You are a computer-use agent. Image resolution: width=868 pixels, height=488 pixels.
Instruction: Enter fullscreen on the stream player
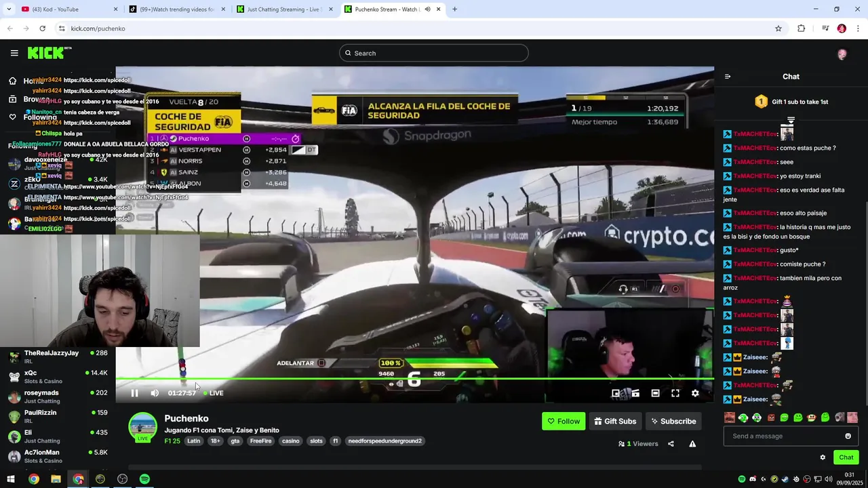tap(675, 393)
